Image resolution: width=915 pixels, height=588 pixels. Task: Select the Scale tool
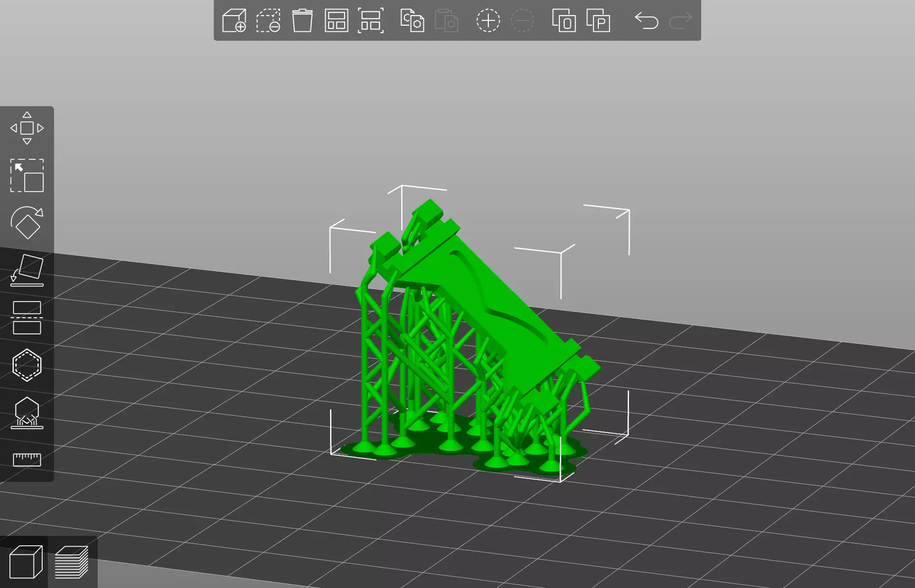point(27,175)
